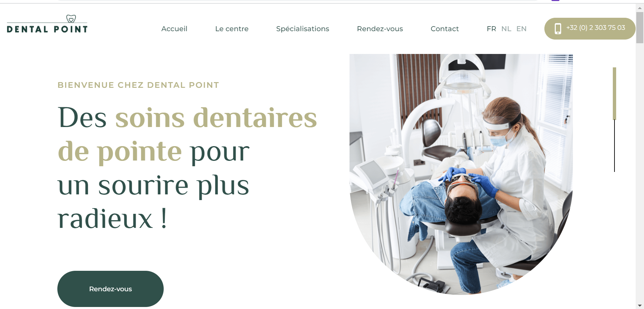Viewport: 644px width, 309px height.
Task: Click the dentist treating patient hero image
Action: click(461, 174)
